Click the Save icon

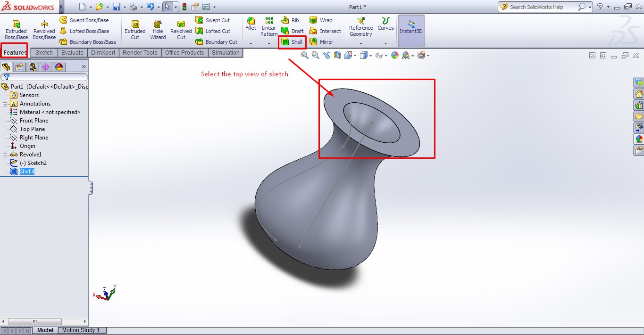[117, 7]
